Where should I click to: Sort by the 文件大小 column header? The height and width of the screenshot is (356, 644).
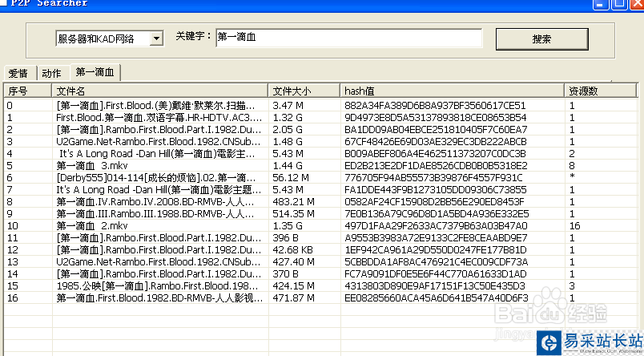click(x=304, y=91)
